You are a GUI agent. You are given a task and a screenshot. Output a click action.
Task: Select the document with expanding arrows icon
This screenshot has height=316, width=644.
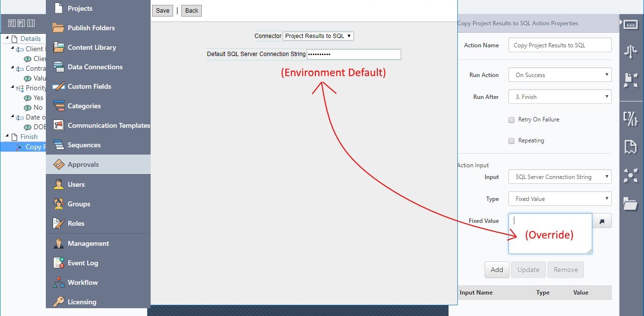click(x=630, y=80)
